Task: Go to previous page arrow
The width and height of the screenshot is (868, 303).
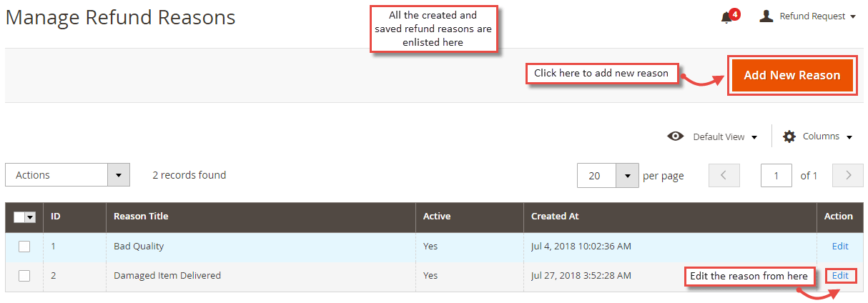Action: pos(724,175)
